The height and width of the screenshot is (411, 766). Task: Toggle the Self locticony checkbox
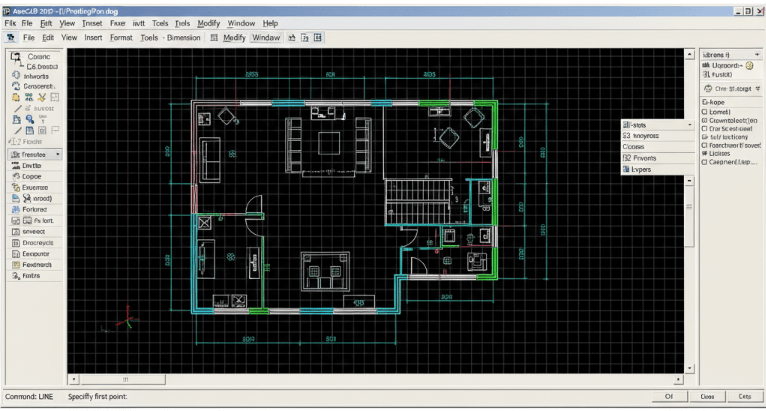tap(704, 137)
